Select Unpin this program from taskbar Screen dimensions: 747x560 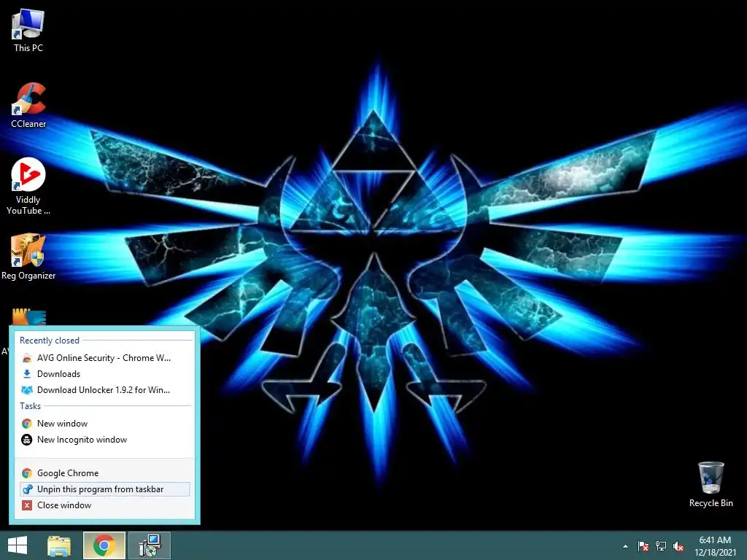105,489
